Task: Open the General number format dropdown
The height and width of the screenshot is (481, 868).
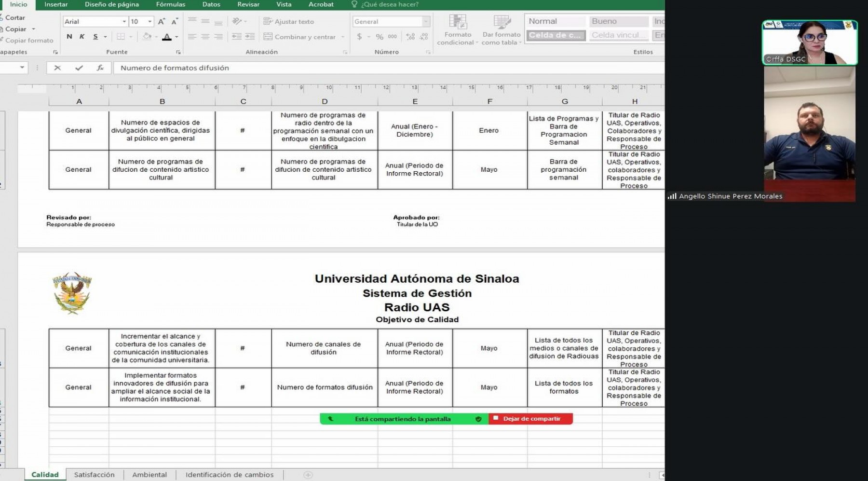Action: (426, 22)
